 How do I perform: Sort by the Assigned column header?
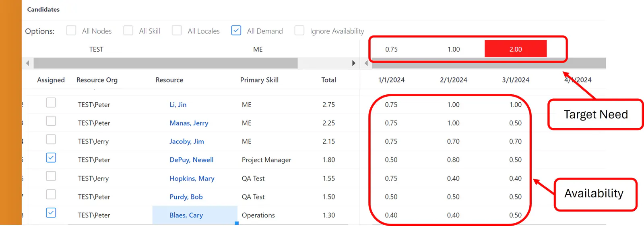click(51, 80)
